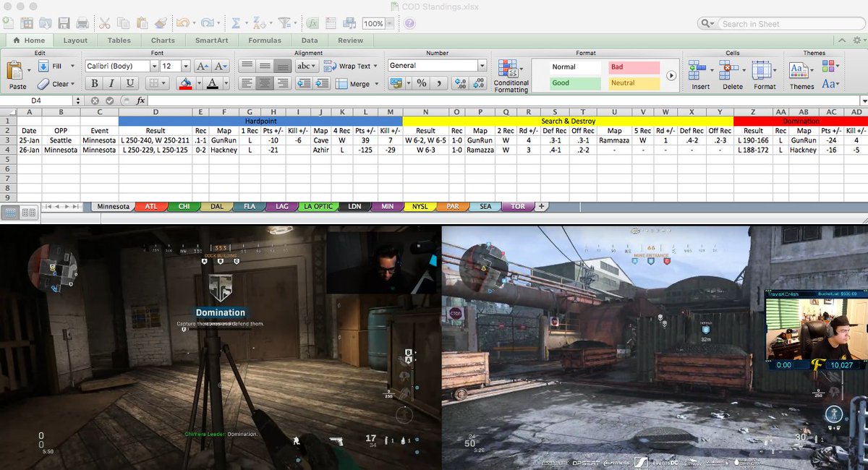Switch to the Formulas ribbon tab

pyautogui.click(x=265, y=40)
